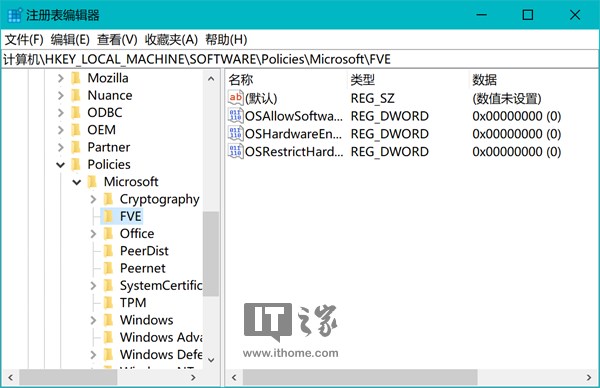Open the 文件(F) menu
This screenshot has width=600, height=388.
(x=24, y=39)
